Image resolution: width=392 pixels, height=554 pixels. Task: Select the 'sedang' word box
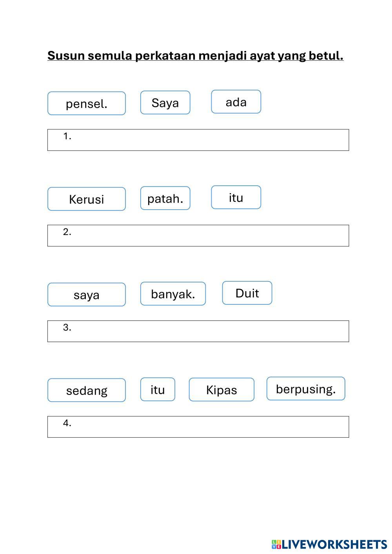[x=87, y=390]
